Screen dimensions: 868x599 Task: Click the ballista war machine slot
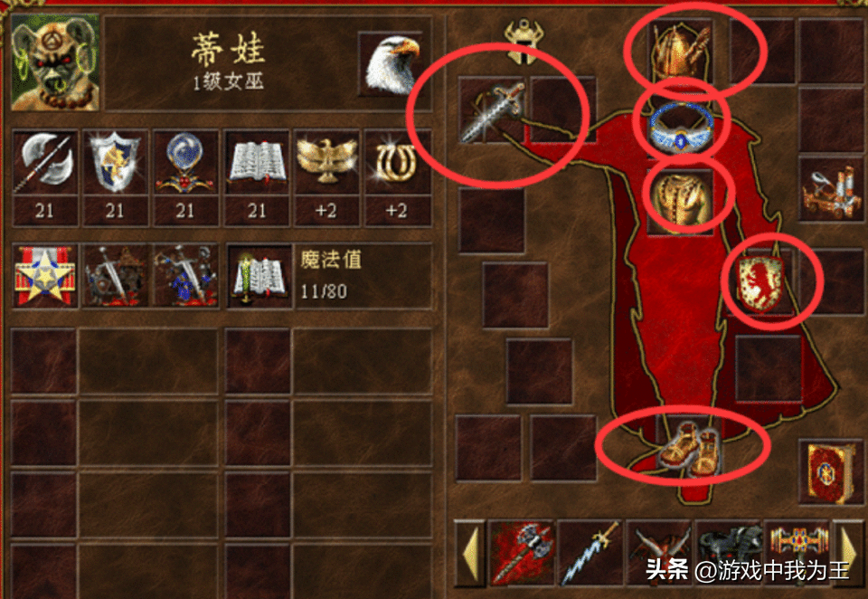coord(832,189)
